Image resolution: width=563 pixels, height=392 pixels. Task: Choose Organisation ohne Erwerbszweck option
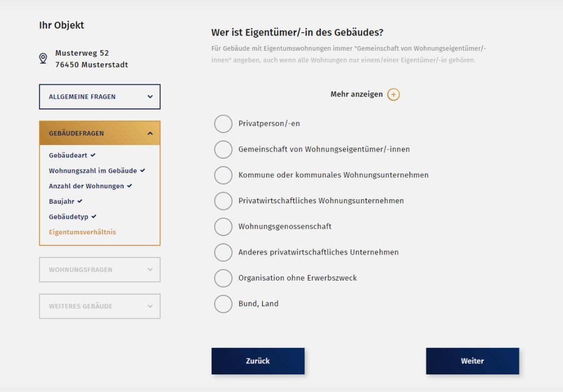223,278
